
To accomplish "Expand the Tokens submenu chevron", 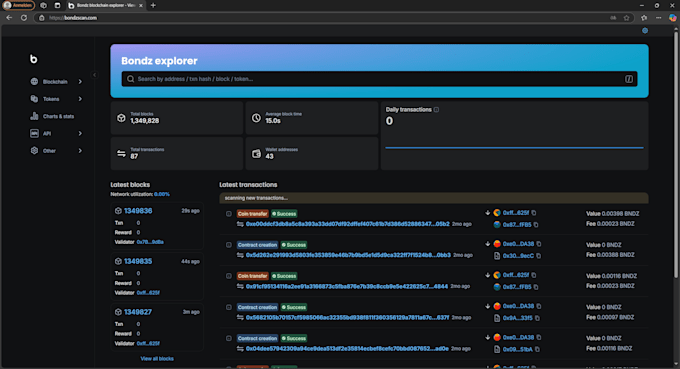I will (x=80, y=99).
